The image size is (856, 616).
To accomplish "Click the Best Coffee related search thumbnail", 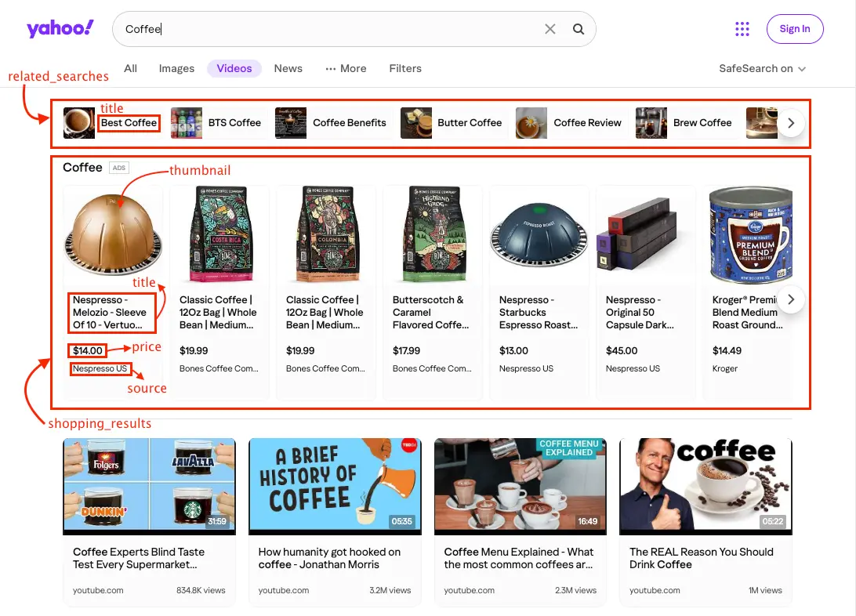I will tap(78, 123).
